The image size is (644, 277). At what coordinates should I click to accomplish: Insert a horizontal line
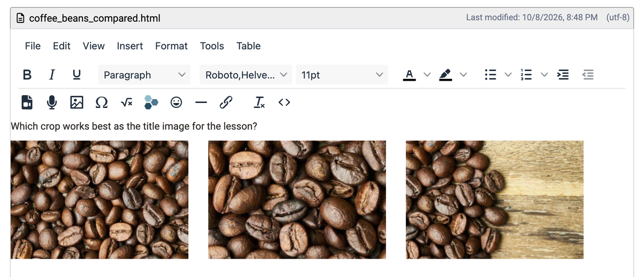click(201, 102)
